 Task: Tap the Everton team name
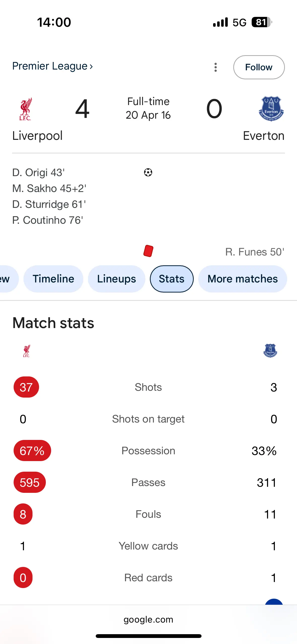263,136
